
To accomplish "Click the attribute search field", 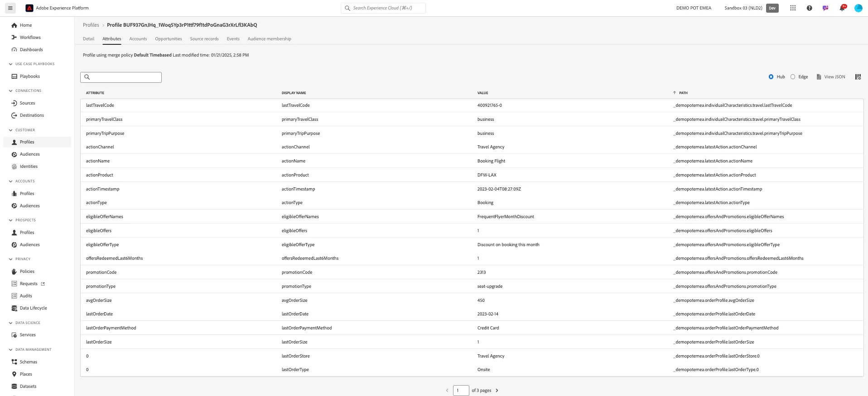I will coord(121,77).
